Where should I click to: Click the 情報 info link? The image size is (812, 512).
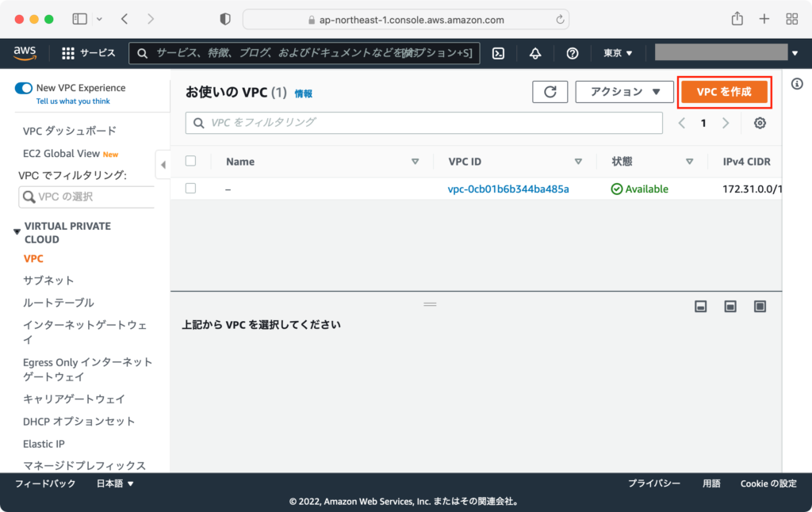coord(304,94)
